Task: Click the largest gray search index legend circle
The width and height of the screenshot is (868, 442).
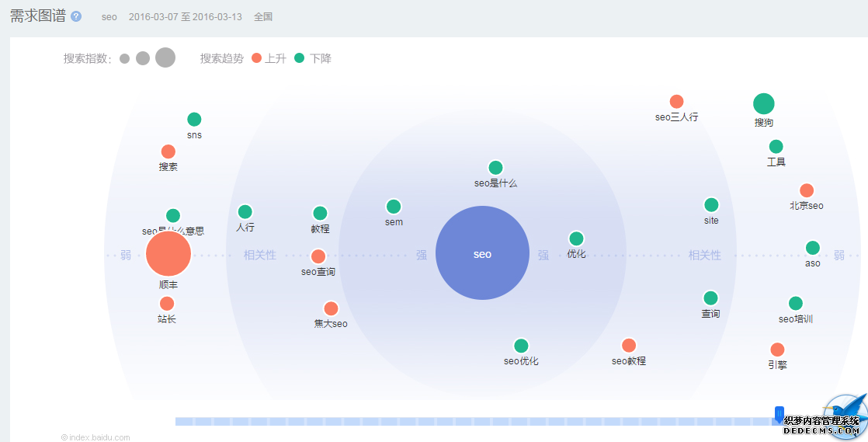Action: pyautogui.click(x=165, y=57)
